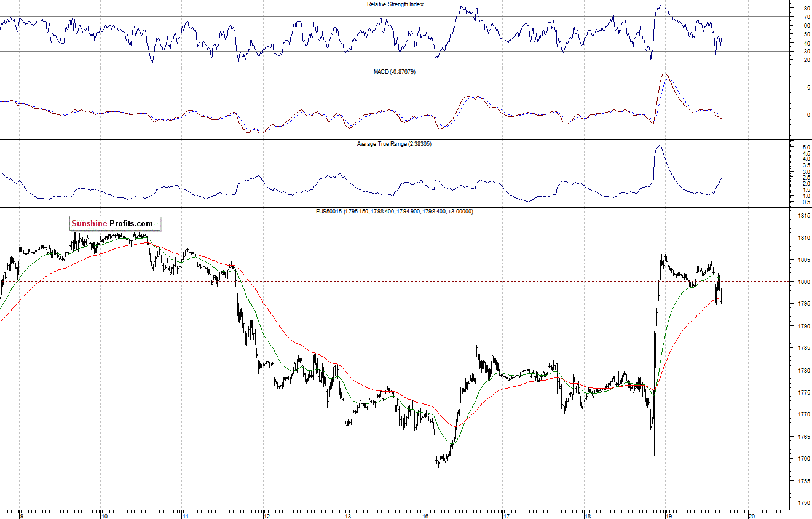Click date label 9 on time axis

22,515
